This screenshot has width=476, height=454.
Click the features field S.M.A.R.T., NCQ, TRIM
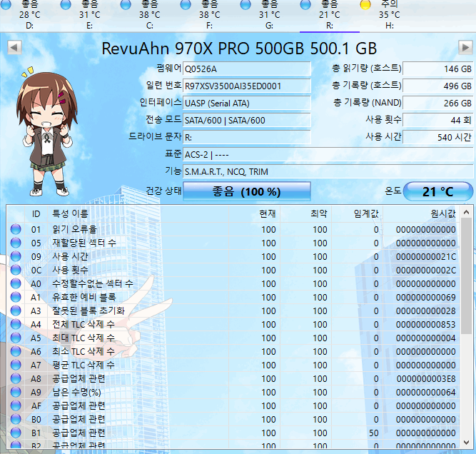[x=328, y=171]
